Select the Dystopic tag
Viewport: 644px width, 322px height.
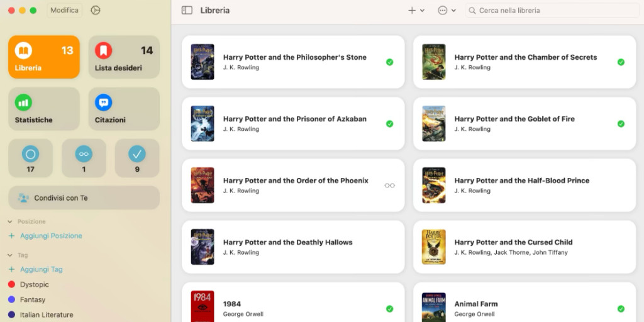pos(35,284)
